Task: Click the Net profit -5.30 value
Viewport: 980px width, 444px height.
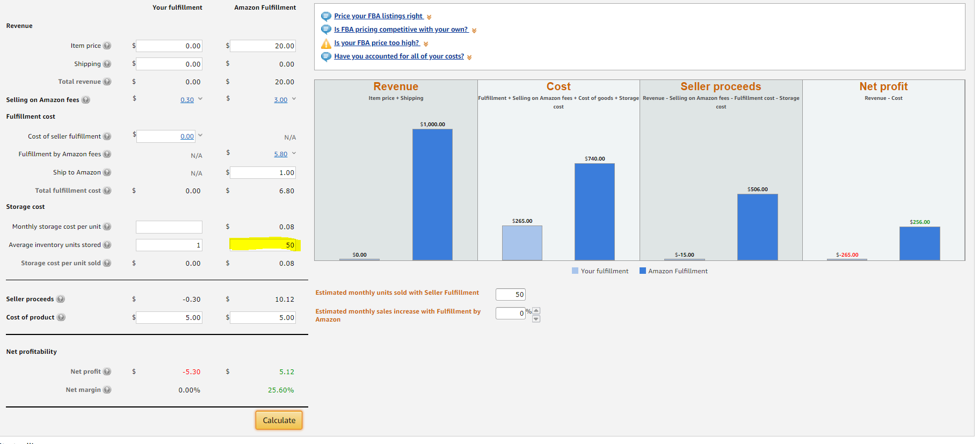Action: tap(191, 372)
